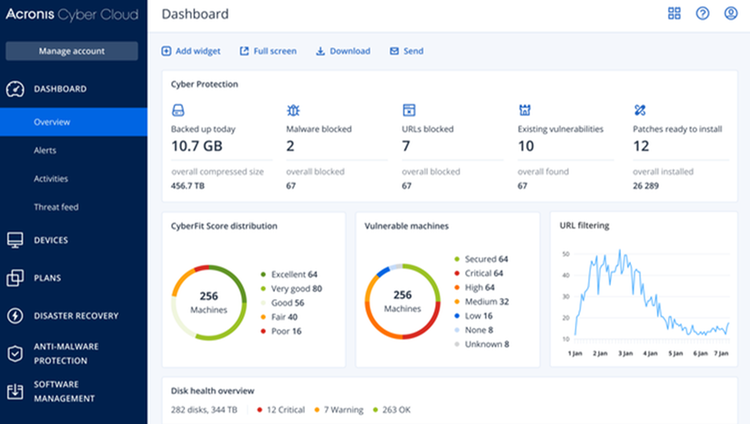Open the user account profile icon
This screenshot has width=750, height=424.
click(730, 14)
